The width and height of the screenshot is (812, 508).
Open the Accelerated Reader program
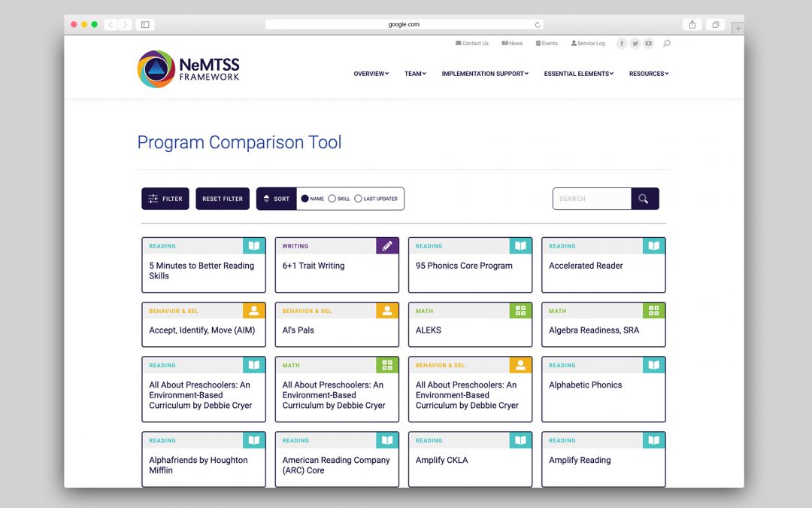(603, 265)
